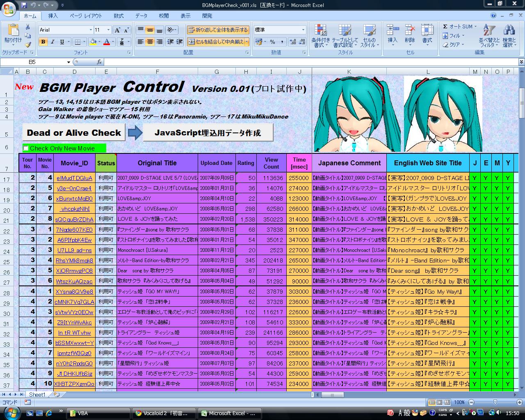Save the workbook from the quick access toolbar

point(24,5)
